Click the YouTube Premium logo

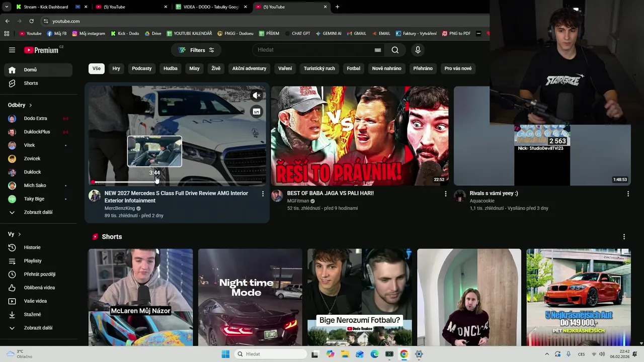point(41,50)
